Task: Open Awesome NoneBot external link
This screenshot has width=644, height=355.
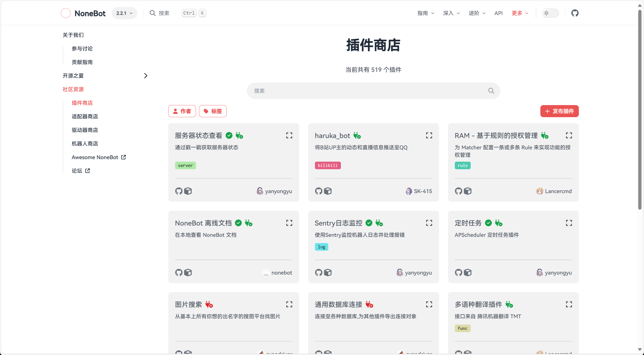Action: tap(99, 157)
